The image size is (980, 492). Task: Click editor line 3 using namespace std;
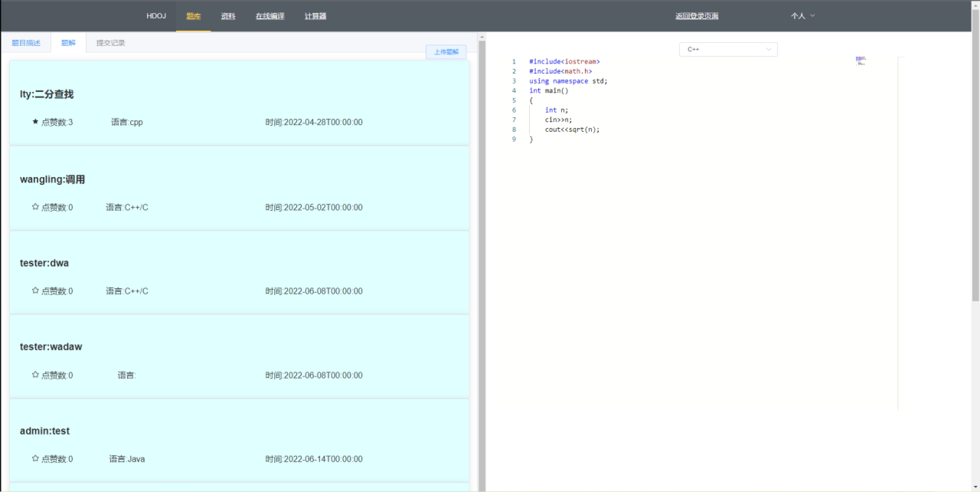click(x=568, y=81)
